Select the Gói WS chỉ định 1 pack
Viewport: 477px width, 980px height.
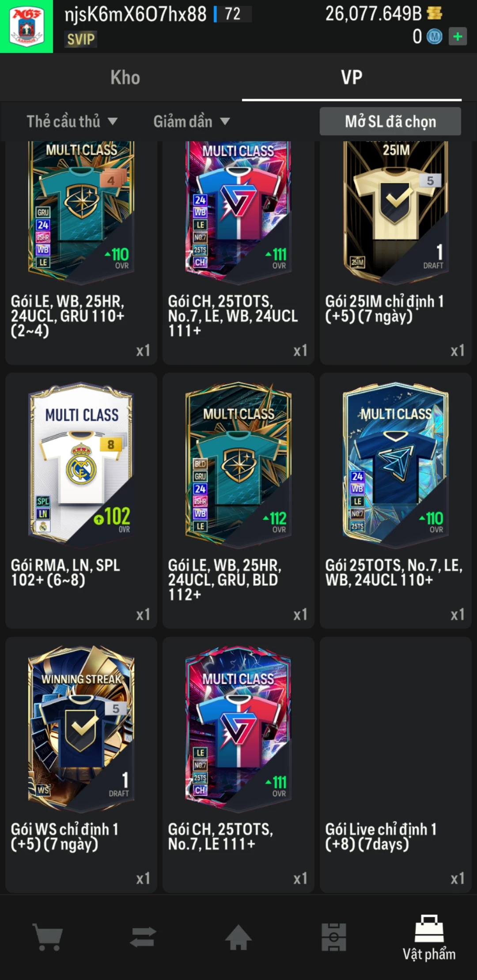click(x=81, y=764)
